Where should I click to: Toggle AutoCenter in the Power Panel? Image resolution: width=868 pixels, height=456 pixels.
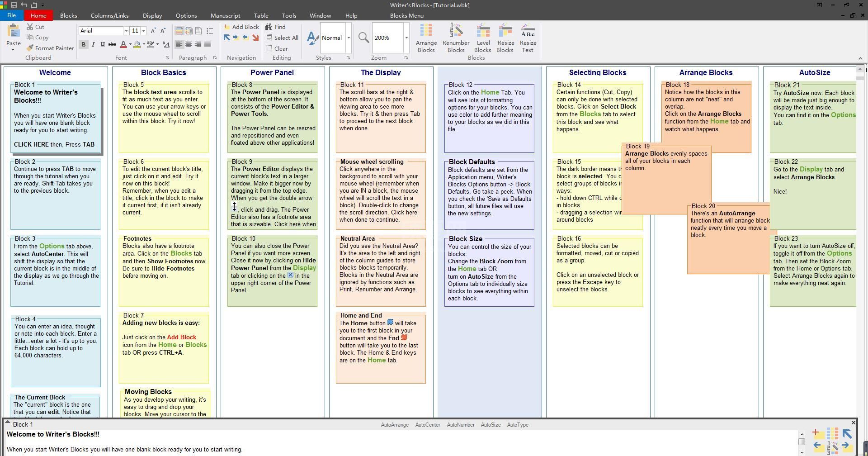tap(428, 425)
